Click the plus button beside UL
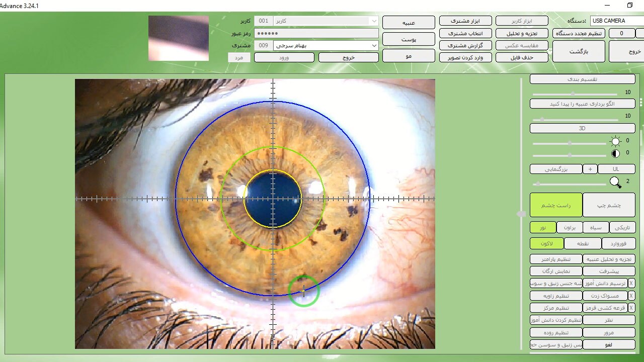 click(x=590, y=169)
